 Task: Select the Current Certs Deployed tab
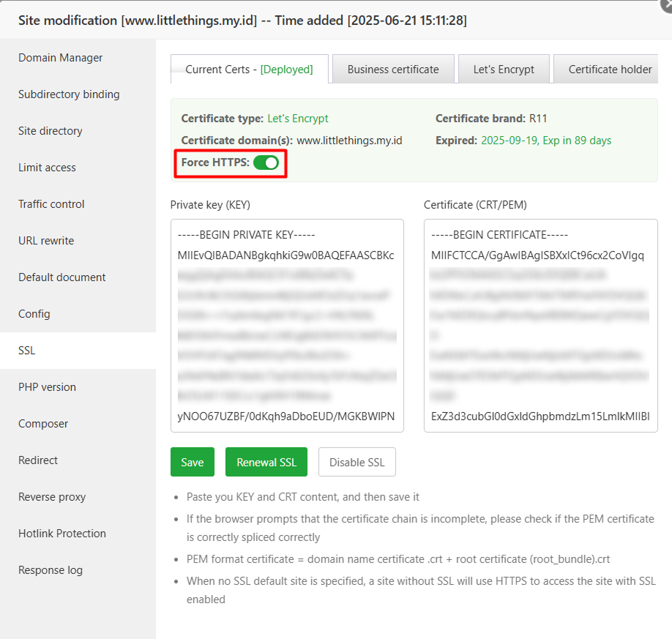pyautogui.click(x=249, y=69)
